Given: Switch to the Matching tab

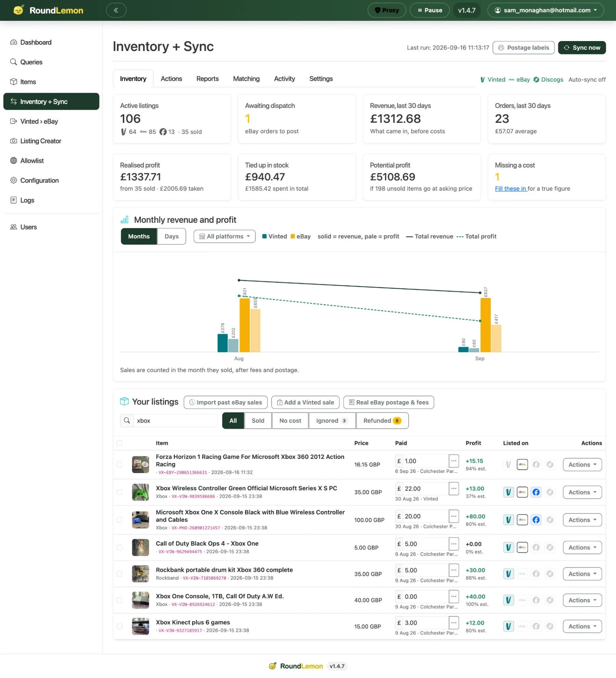Looking at the screenshot, I should [x=246, y=79].
